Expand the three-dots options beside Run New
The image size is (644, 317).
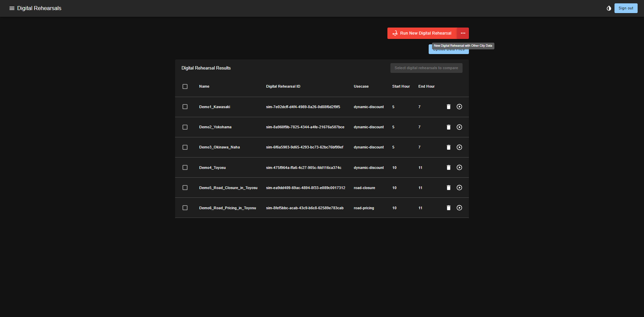(x=463, y=33)
